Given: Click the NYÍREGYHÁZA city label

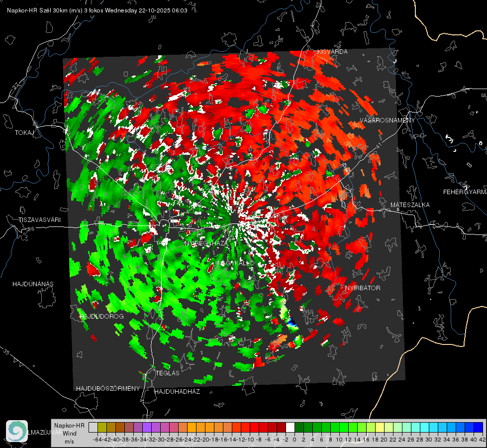Looking at the screenshot, I should coord(205,243).
